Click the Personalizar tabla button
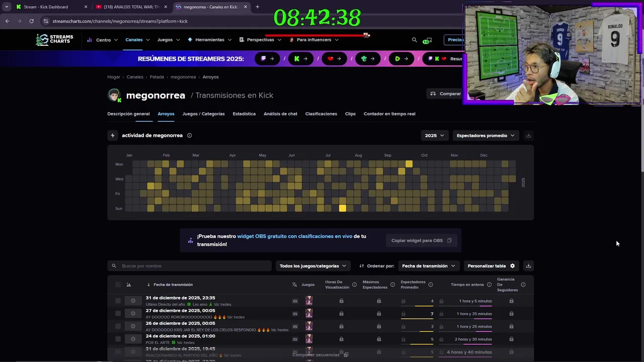644x362 pixels. point(491,266)
